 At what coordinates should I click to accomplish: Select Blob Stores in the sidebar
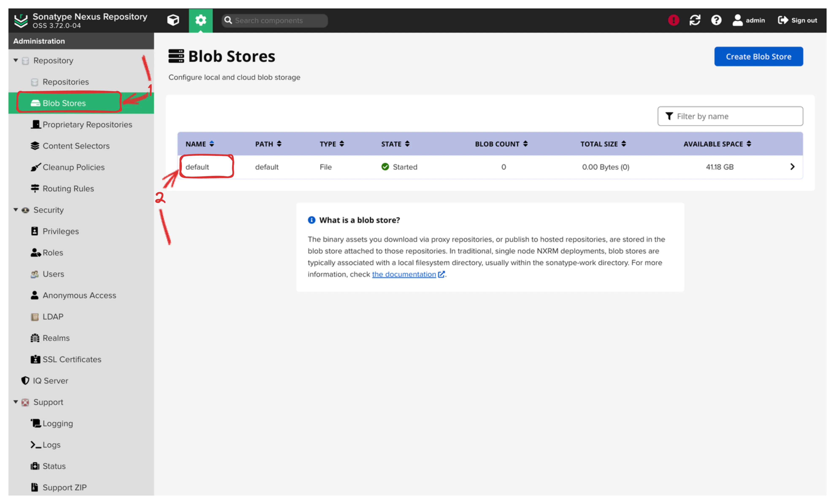point(64,103)
